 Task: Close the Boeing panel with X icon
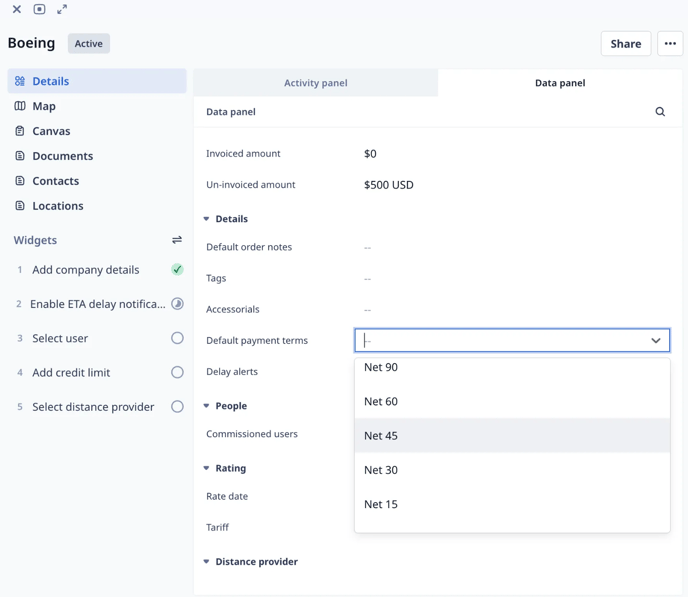click(x=17, y=9)
